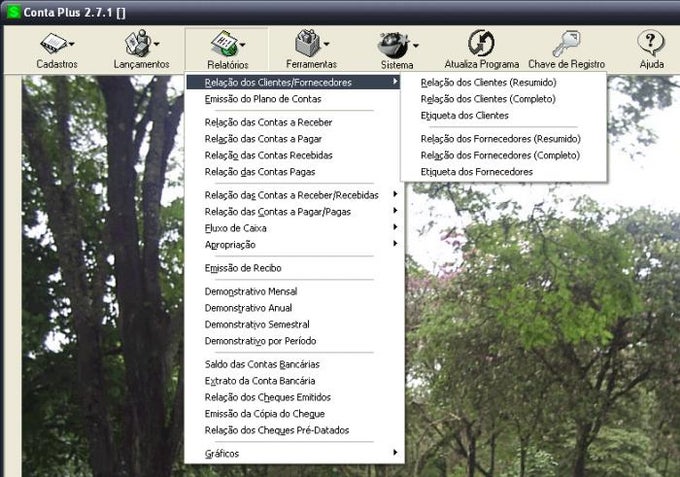Choose Etiqueta dos Fornecedores
The width and height of the screenshot is (680, 477).
pos(477,172)
